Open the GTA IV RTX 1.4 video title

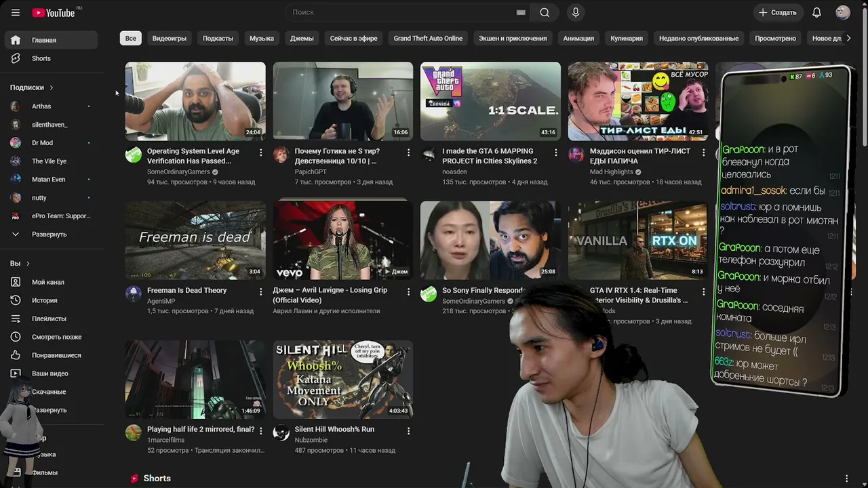point(639,295)
